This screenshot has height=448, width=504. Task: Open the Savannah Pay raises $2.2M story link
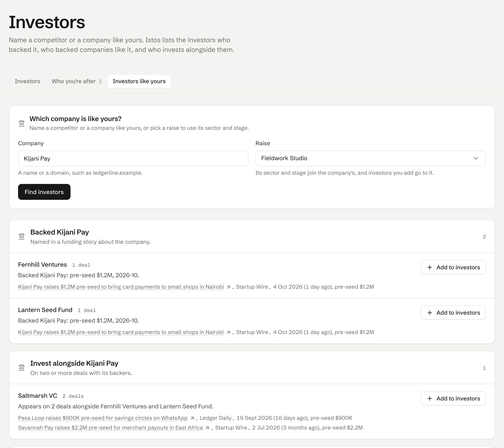(x=110, y=428)
